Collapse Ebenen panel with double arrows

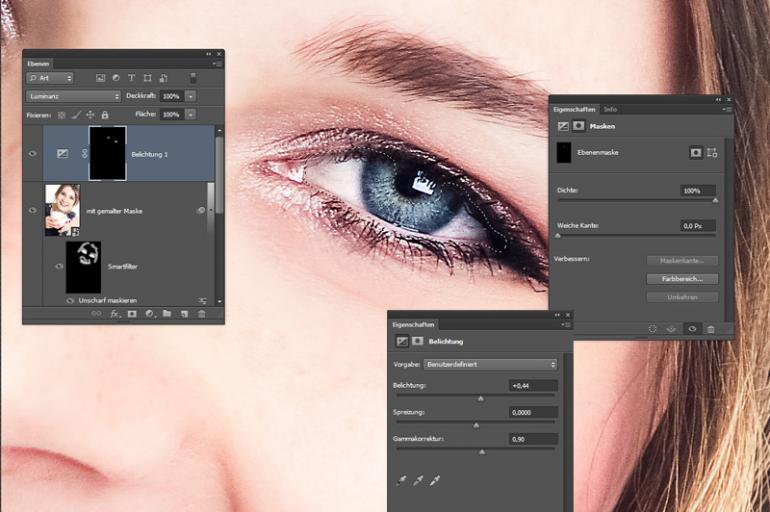pos(209,54)
